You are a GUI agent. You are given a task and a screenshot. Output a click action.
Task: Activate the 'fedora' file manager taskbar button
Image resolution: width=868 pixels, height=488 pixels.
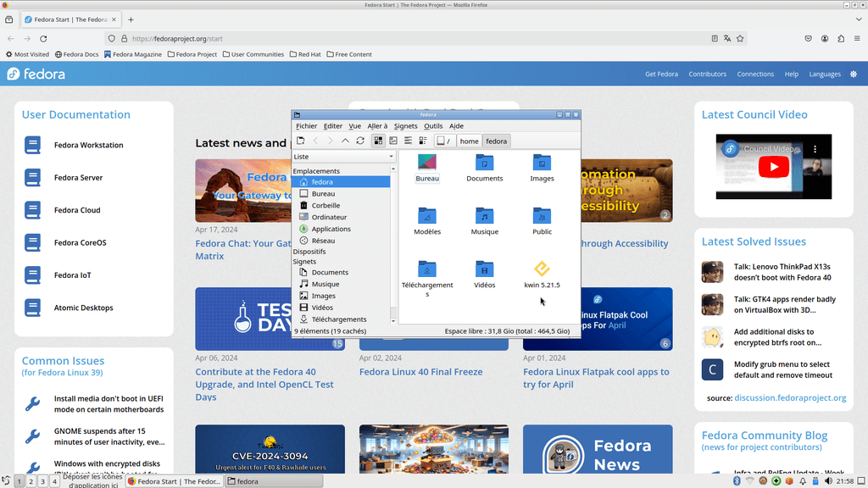[274, 481]
